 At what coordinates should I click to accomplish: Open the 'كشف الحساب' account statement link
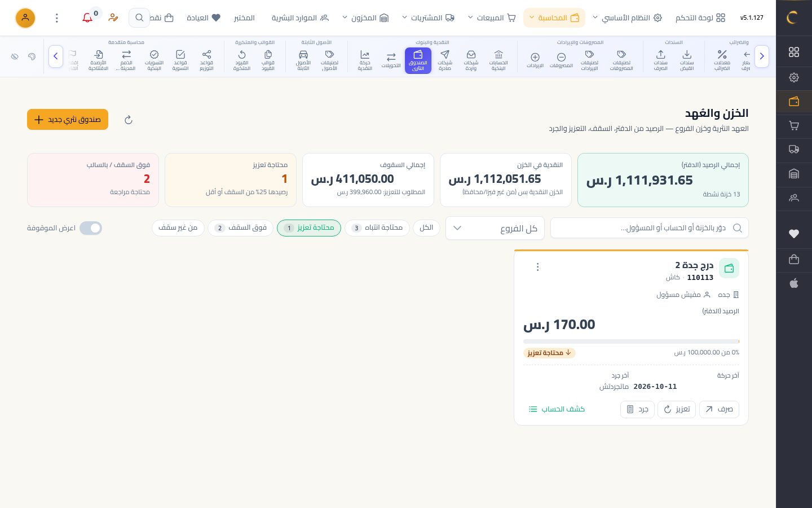(x=557, y=409)
